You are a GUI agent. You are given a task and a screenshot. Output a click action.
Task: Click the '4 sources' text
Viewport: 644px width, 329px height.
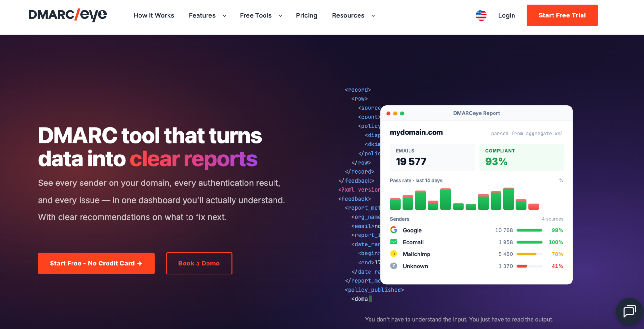pyautogui.click(x=553, y=219)
